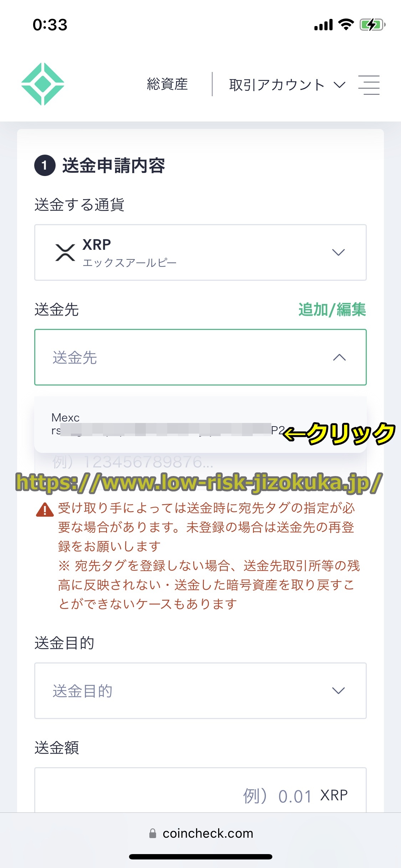The width and height of the screenshot is (401, 868).
Task: Open the 送金目的 purpose dropdown
Action: pos(200,691)
